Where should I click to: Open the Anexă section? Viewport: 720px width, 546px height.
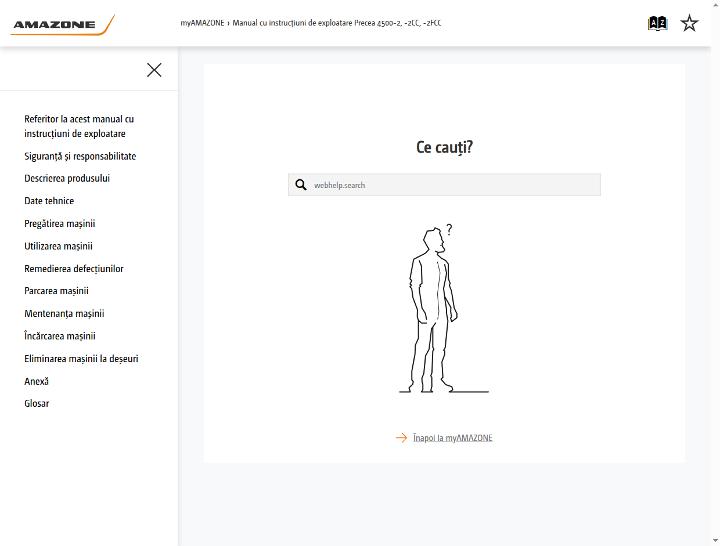[x=36, y=381]
